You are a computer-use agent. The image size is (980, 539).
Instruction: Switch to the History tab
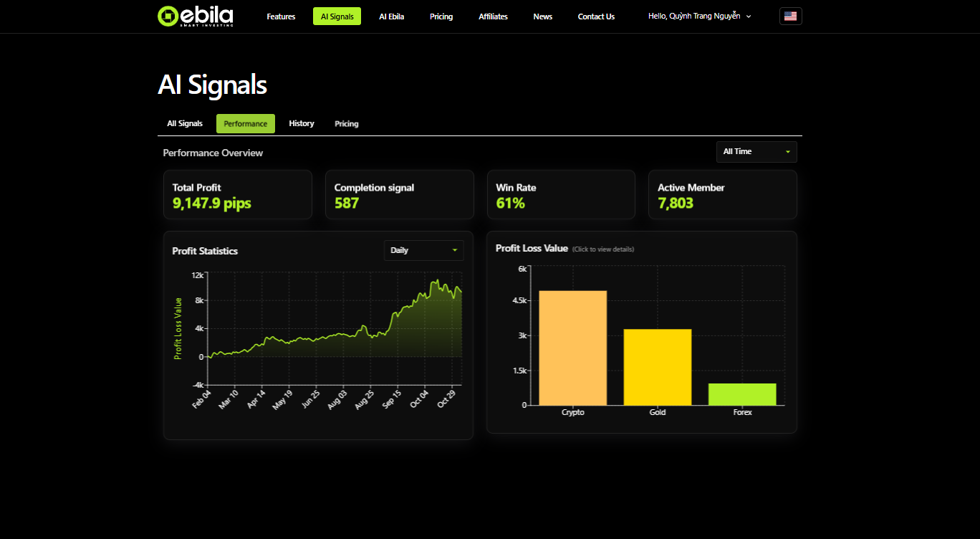point(302,123)
